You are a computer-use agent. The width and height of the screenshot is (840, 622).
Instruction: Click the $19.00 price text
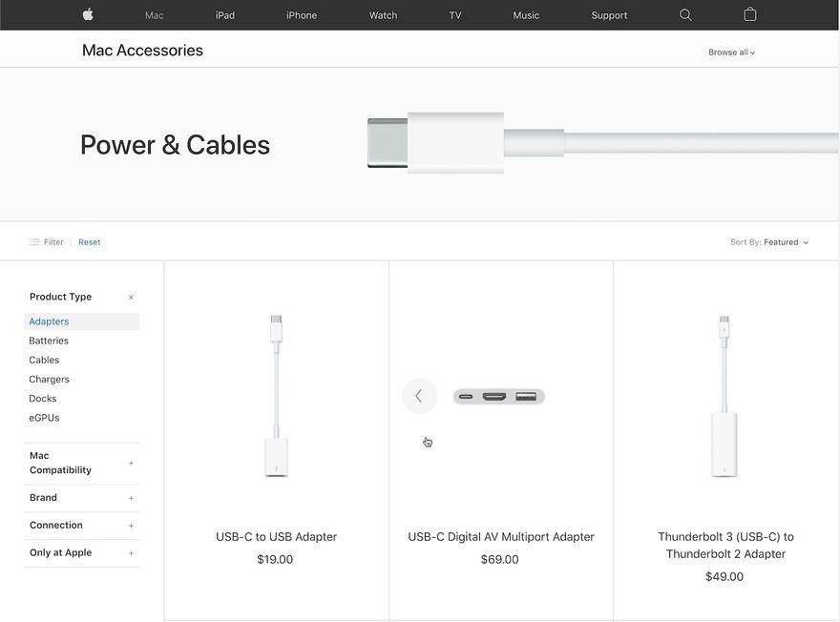pyautogui.click(x=275, y=560)
